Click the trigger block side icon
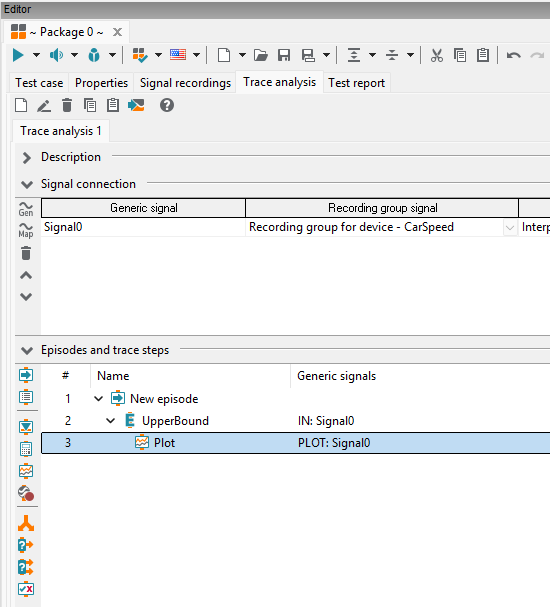 [x=26, y=427]
